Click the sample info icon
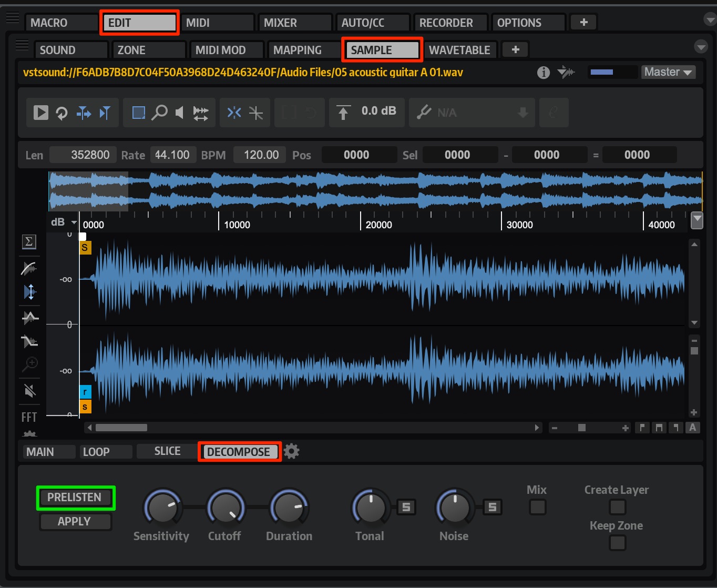 pos(544,73)
